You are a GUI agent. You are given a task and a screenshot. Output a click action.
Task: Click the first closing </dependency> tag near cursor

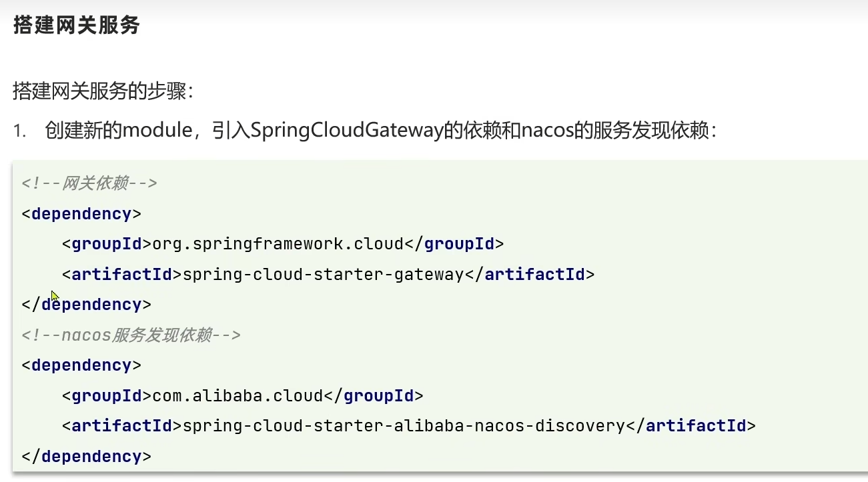pos(87,305)
